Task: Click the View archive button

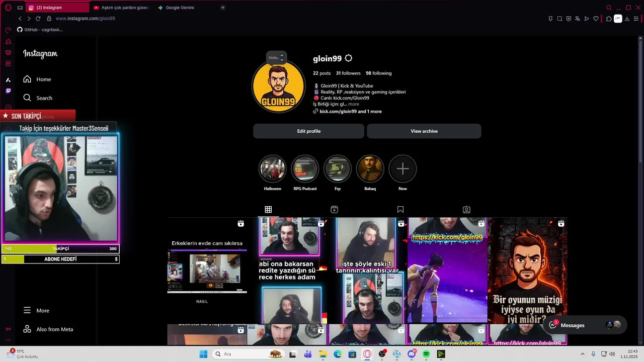Action: tap(424, 131)
